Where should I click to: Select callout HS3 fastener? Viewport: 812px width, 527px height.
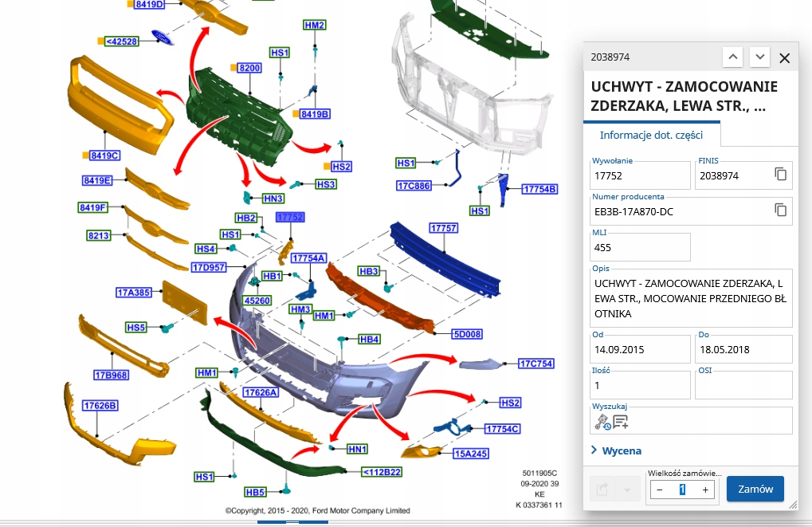coord(326,184)
